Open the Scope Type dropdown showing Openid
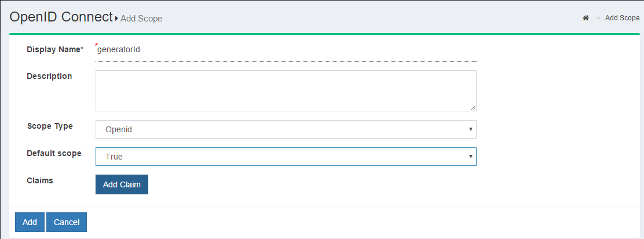 (286, 129)
